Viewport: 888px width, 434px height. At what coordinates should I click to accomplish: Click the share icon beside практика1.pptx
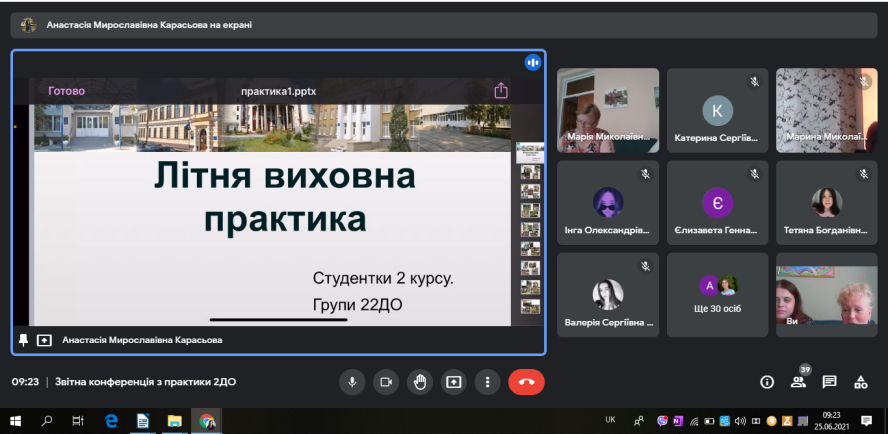click(x=501, y=91)
